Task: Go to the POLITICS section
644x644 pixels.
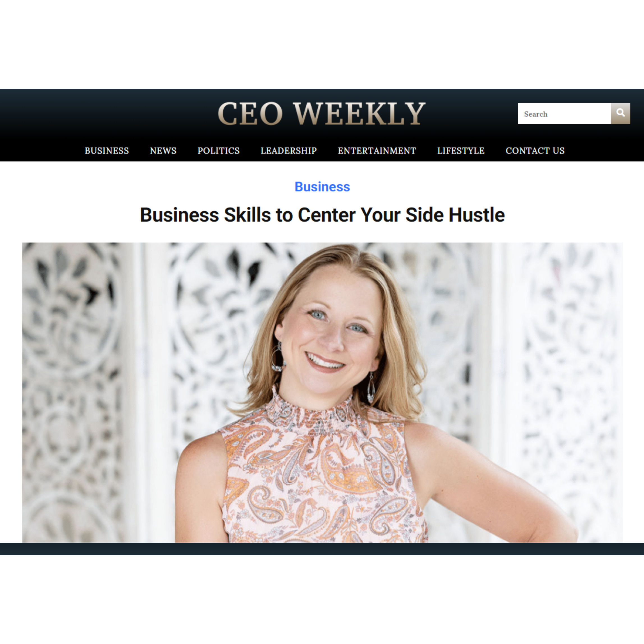Action: (218, 151)
